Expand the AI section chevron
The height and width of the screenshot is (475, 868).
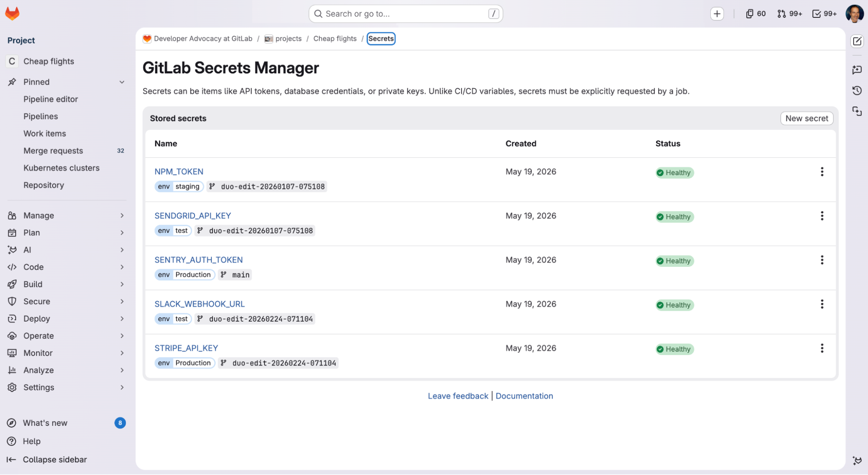click(x=122, y=250)
